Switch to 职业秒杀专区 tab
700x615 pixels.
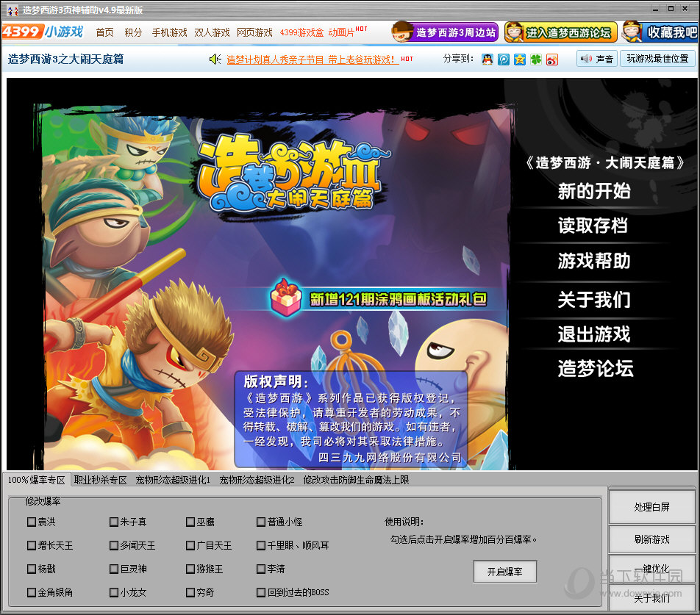(101, 480)
